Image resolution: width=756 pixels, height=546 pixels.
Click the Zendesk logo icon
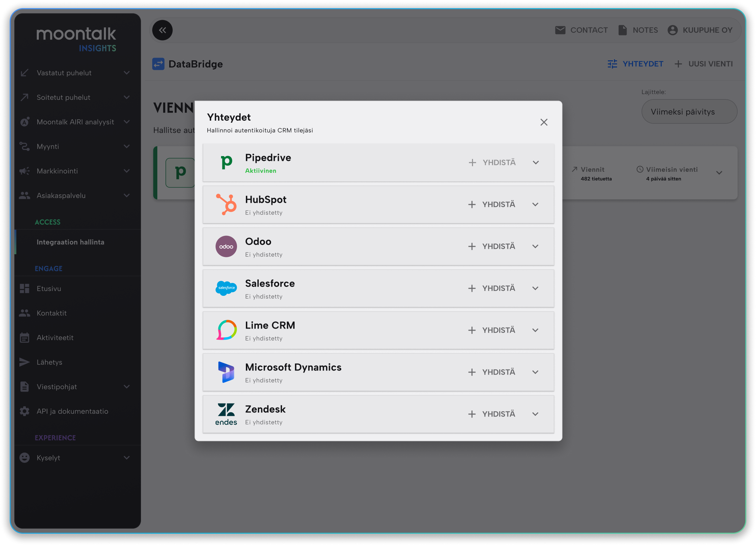(226, 414)
